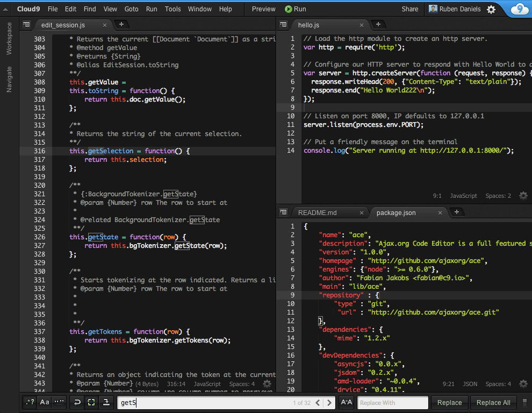Image resolution: width=532 pixels, height=413 pixels.
Task: Toggle regular expression search option
Action: (x=30, y=402)
